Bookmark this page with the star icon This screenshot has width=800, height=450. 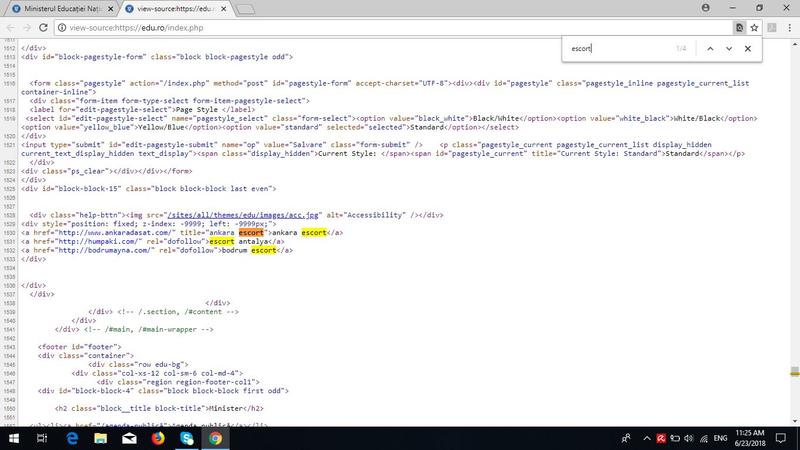click(755, 27)
